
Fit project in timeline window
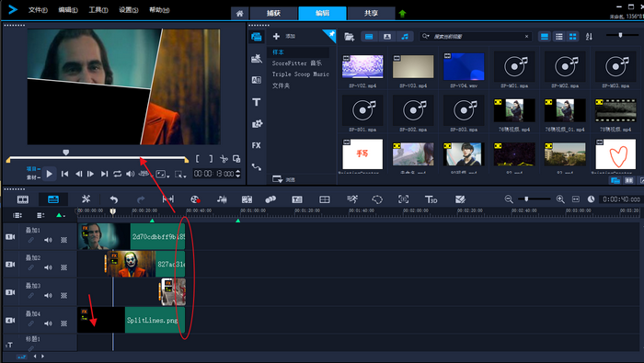click(x=576, y=199)
